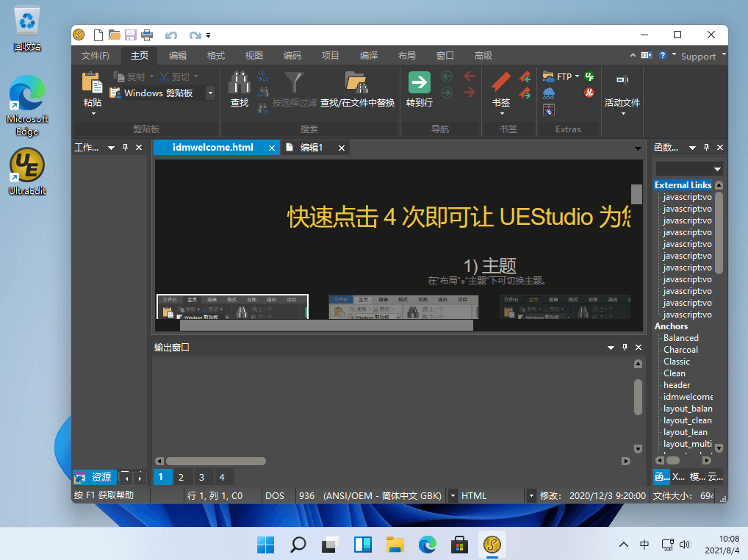Image resolution: width=748 pixels, height=560 pixels.
Task: Click the blue cloud services icon in Extras
Action: click(x=549, y=93)
